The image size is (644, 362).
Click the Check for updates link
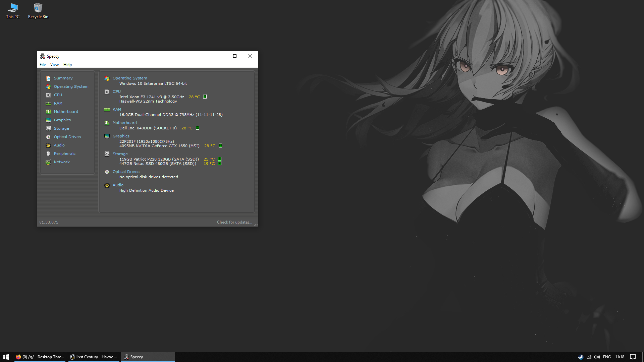(234, 222)
